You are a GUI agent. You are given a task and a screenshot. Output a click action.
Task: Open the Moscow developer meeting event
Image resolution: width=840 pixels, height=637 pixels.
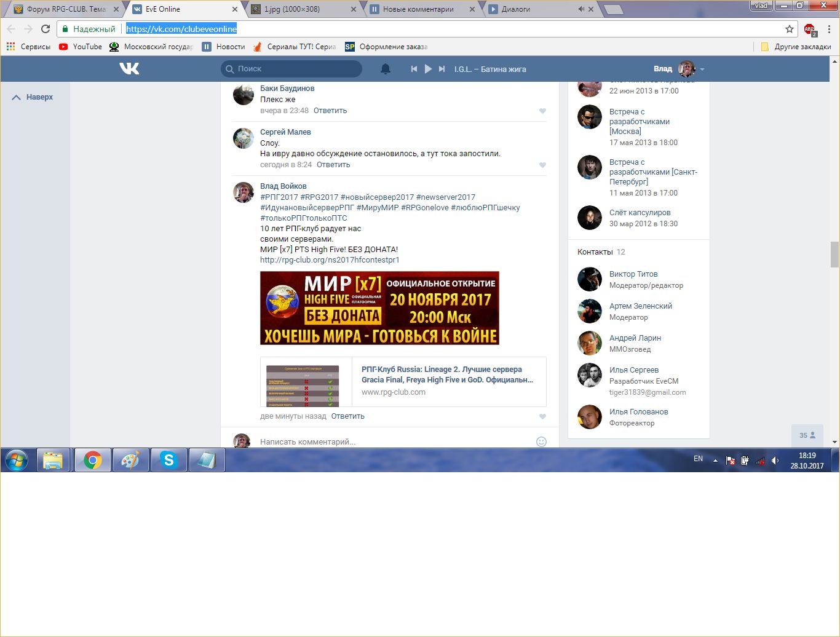[640, 122]
